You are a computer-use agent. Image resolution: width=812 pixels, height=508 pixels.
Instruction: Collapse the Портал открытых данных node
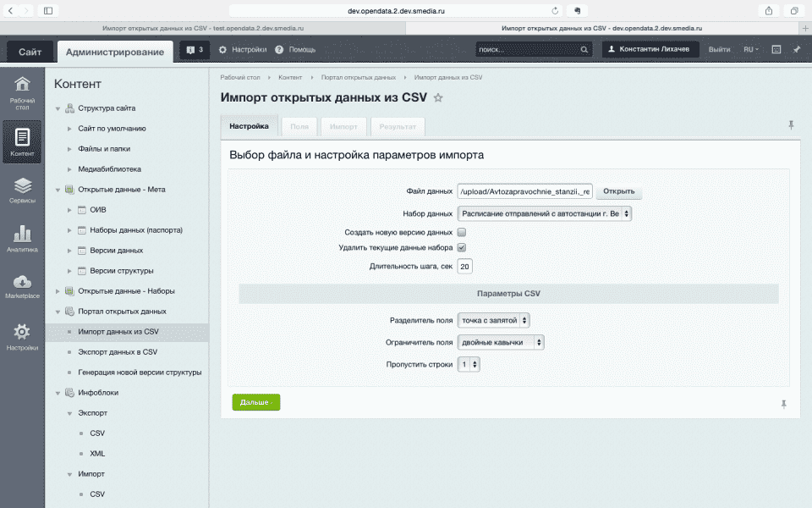(x=58, y=312)
